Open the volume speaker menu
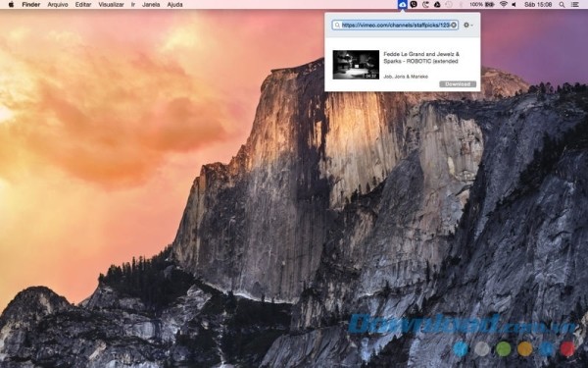This screenshot has height=368, width=588. [514, 5]
